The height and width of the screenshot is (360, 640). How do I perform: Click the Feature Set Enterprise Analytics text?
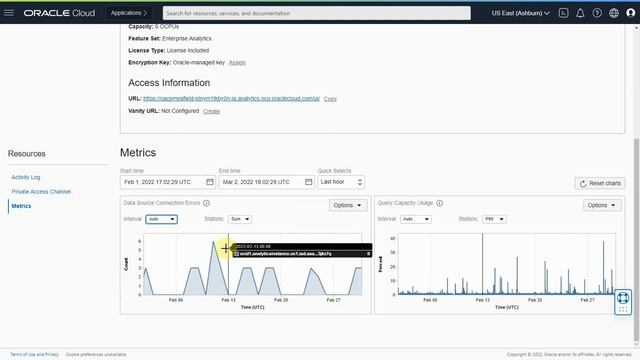(170, 38)
